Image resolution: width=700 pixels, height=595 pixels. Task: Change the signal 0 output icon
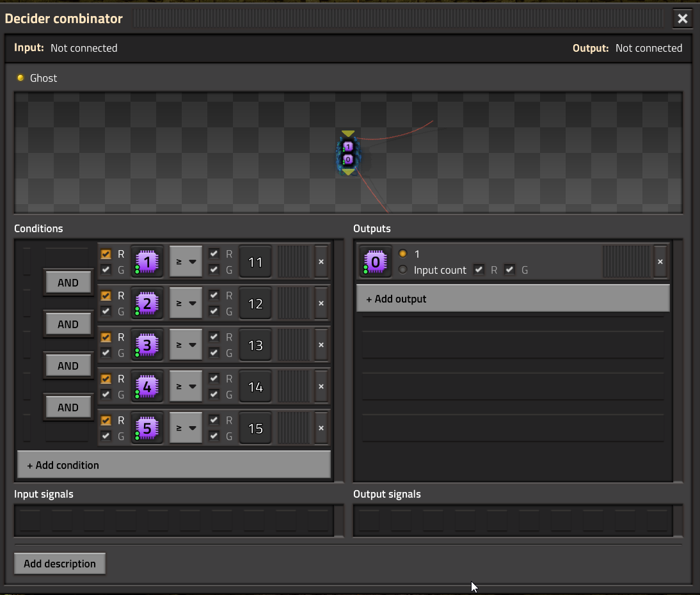375,262
